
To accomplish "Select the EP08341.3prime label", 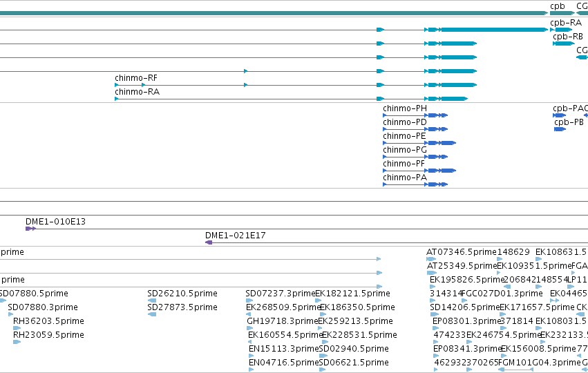I will point(467,349).
